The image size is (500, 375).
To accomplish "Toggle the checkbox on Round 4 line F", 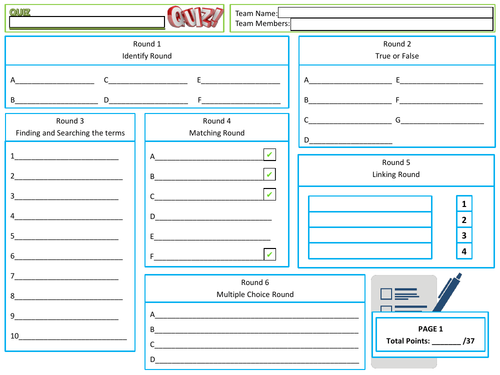I will [269, 254].
